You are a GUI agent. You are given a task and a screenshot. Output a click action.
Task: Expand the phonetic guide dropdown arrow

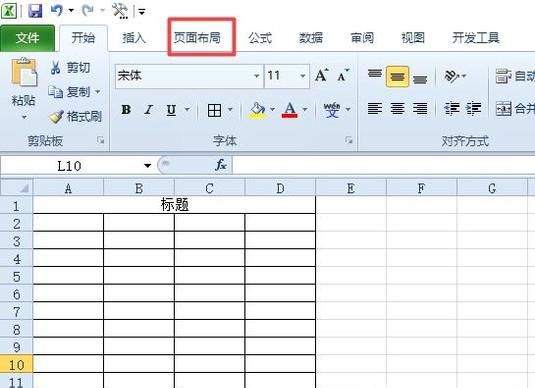348,110
